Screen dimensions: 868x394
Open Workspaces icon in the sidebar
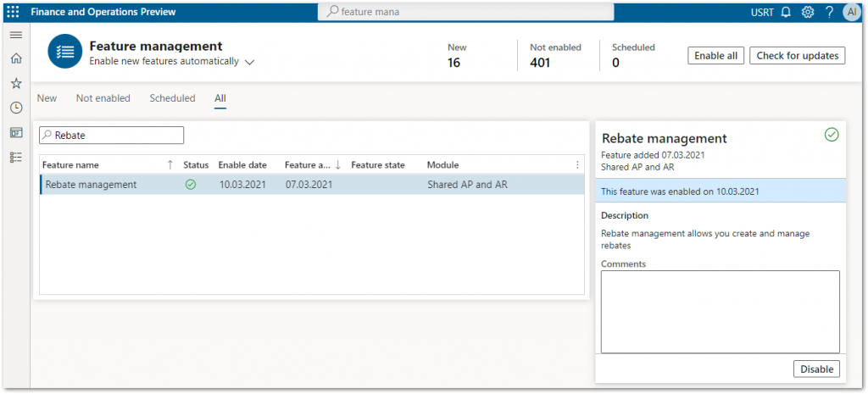point(16,133)
